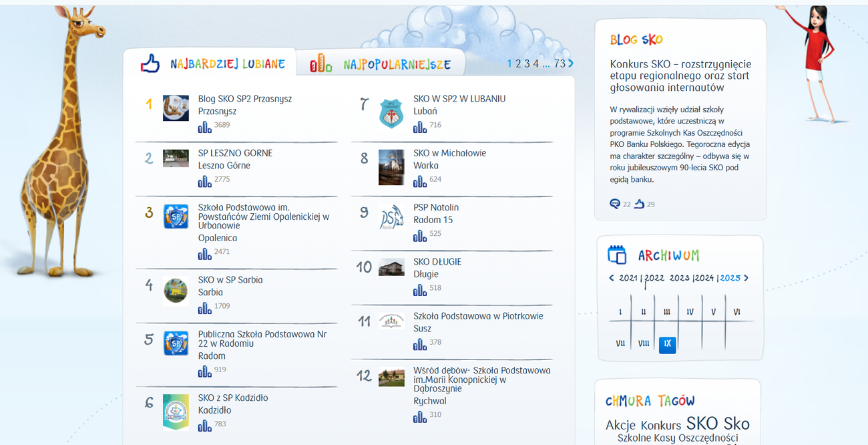
Task: Open Powstańców Ziemi Opalenickiej school blog link
Action: pyautogui.click(x=264, y=216)
